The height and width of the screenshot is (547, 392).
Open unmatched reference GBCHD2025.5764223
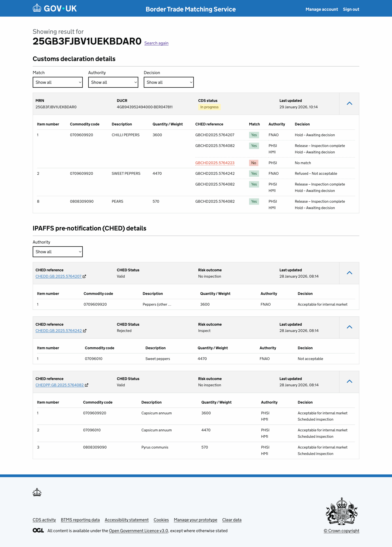pos(215,163)
